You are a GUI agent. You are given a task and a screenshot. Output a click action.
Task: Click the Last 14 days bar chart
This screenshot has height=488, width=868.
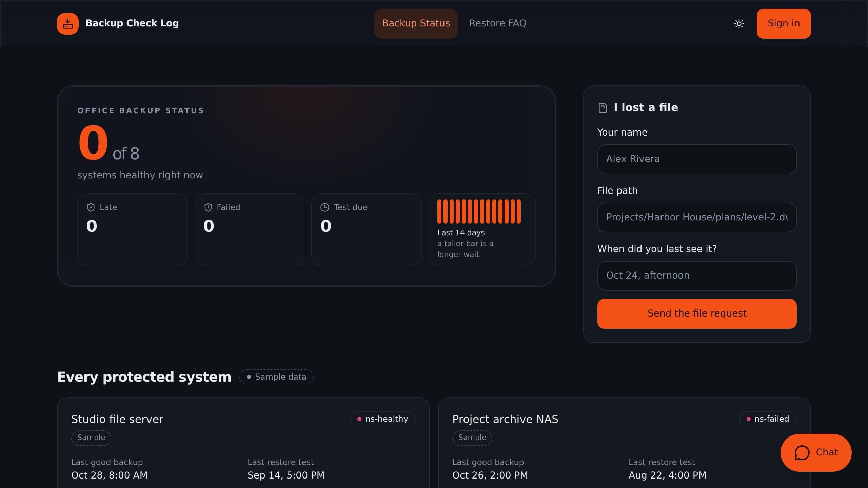(x=479, y=211)
